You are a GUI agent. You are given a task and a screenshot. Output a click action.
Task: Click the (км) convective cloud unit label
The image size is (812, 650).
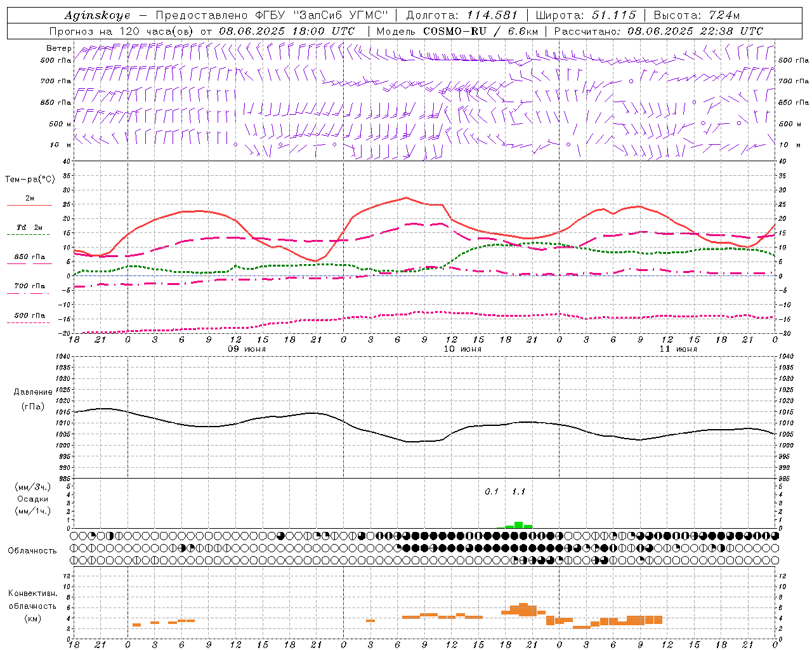click(x=32, y=618)
